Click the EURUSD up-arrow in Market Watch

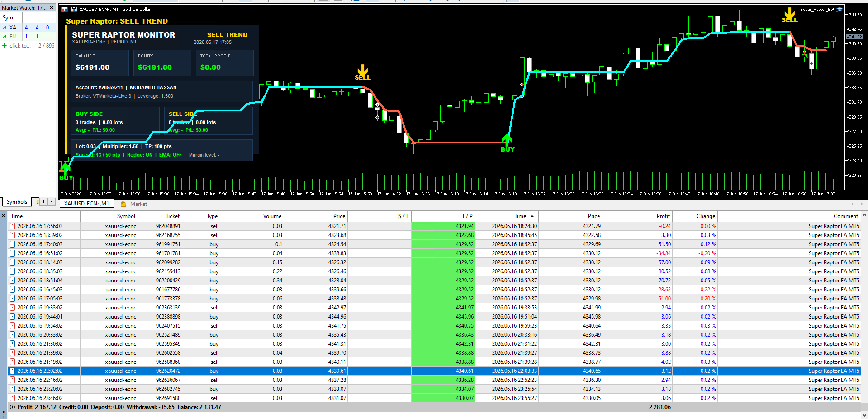pyautogui.click(x=5, y=37)
